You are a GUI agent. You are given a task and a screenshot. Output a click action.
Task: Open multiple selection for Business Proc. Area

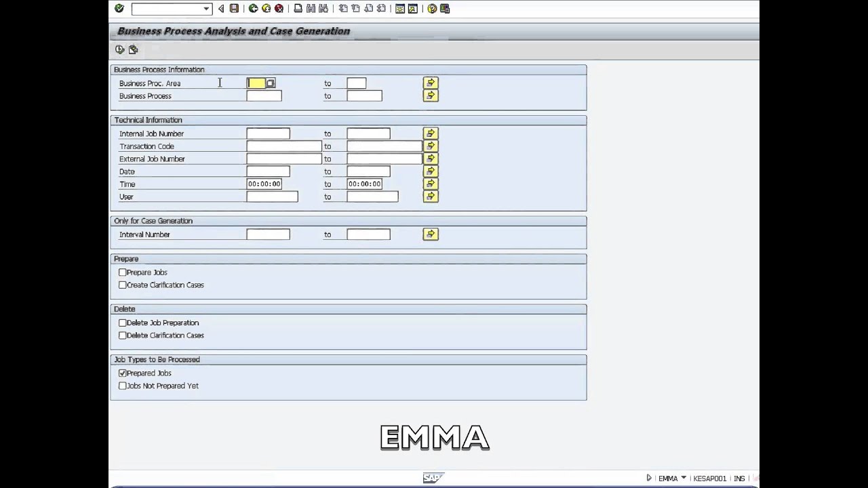[x=431, y=83]
